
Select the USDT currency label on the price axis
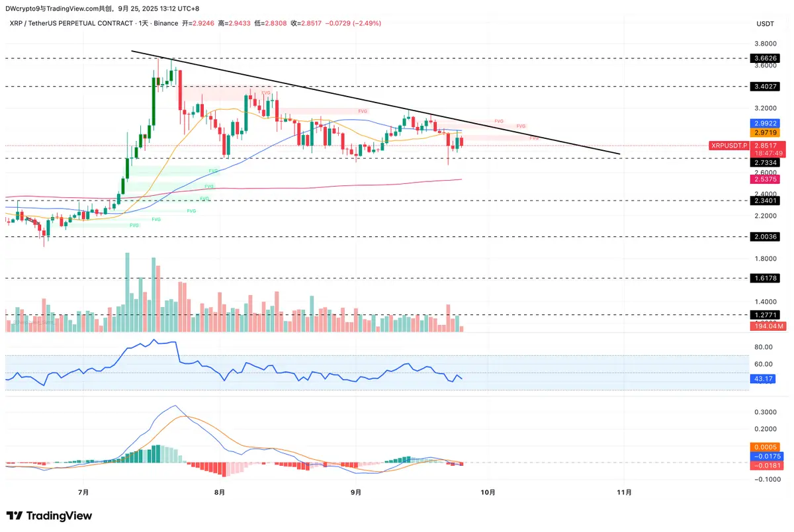765,24
